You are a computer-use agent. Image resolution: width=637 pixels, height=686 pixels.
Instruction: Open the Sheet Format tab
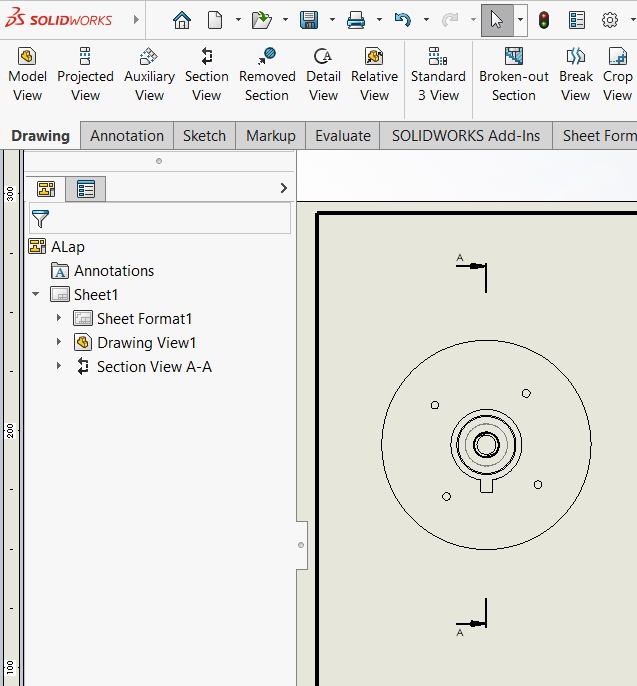click(597, 136)
